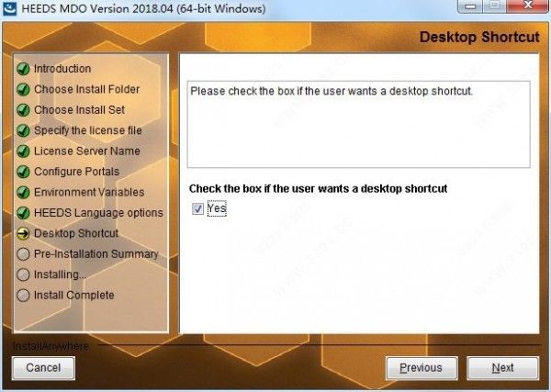Click the desktop shortcut instruction text box
Image resolution: width=551 pixels, height=392 pixels.
pos(358,124)
